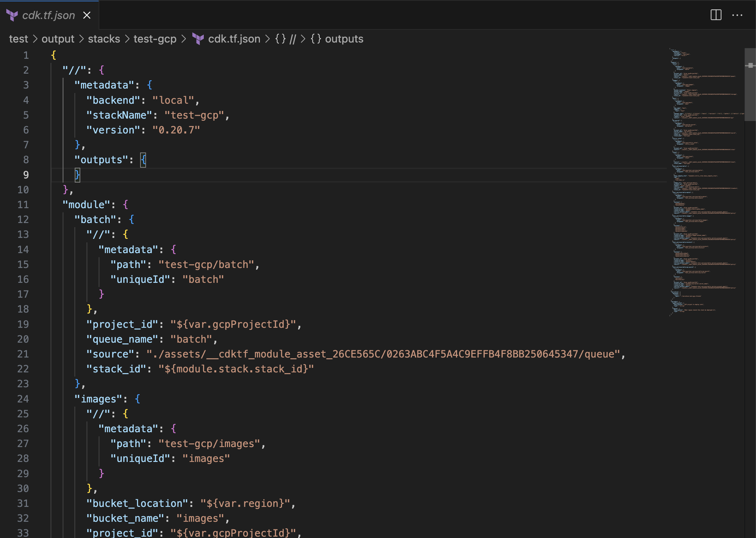Screen dimensions: 756x538
Task: Open the test breadcrumb segment
Action: [x=18, y=39]
